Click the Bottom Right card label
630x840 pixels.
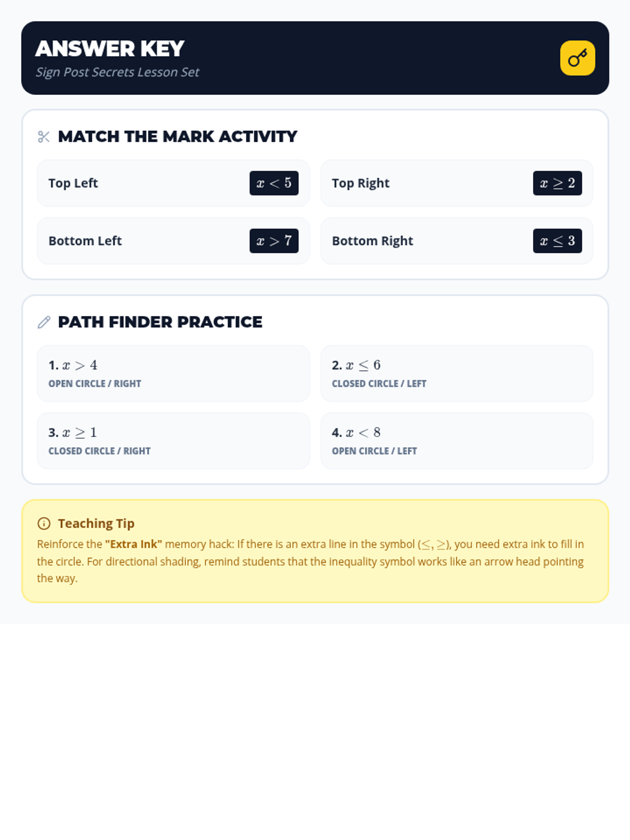tap(372, 241)
